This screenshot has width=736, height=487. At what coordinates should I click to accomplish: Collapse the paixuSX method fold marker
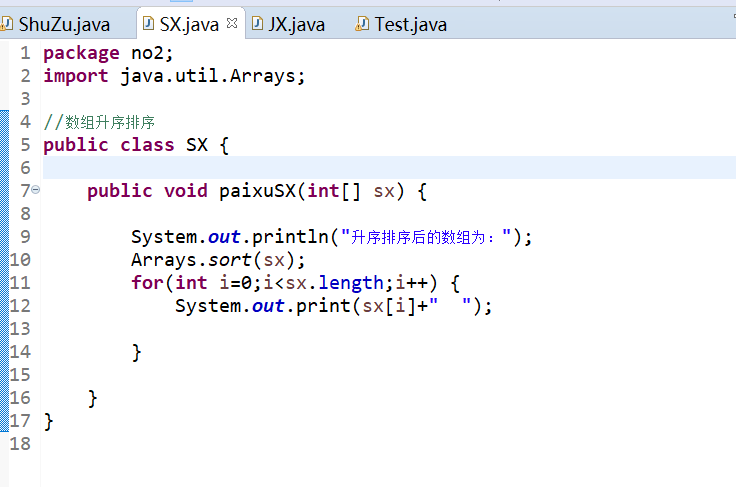tap(35, 190)
